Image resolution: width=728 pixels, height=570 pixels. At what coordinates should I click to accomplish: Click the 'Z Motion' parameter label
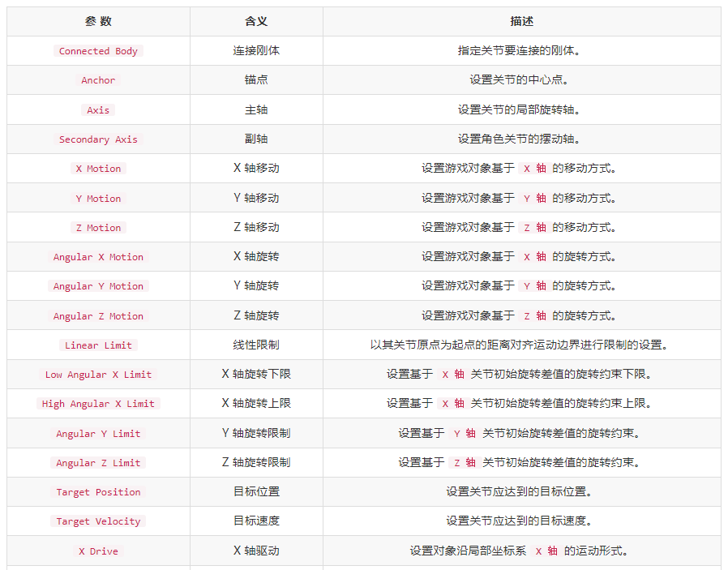click(x=98, y=228)
